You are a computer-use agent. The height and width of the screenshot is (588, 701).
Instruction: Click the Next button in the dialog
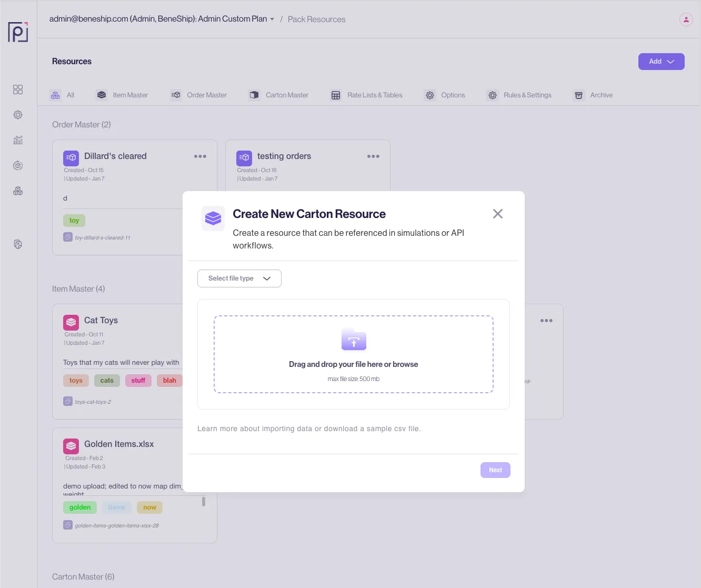pyautogui.click(x=495, y=470)
